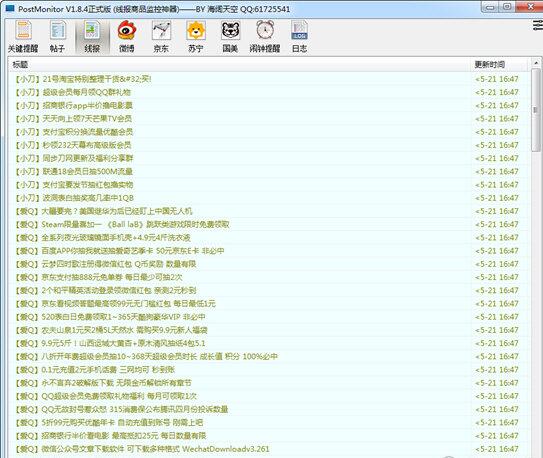Sort list by the 标题 column header
The height and width of the screenshot is (458, 543).
[x=240, y=64]
